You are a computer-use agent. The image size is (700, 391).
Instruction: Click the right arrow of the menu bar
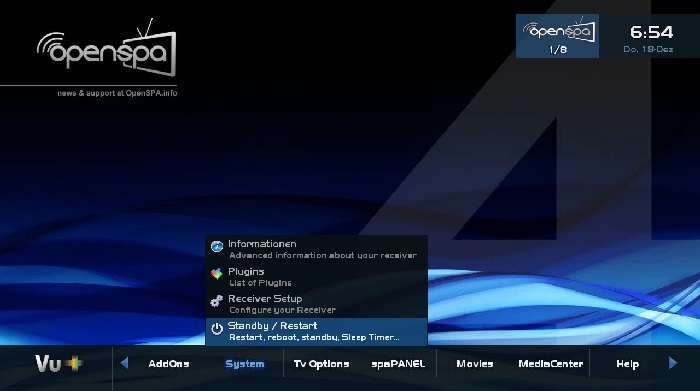click(673, 363)
